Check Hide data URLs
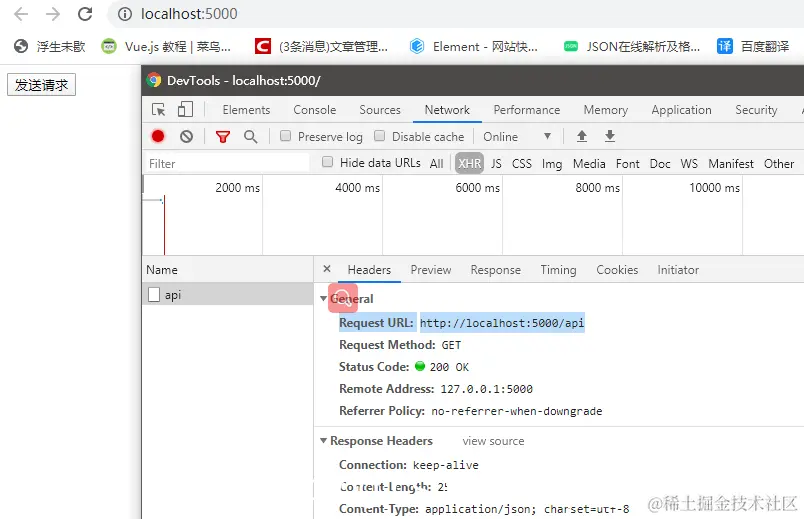 pos(327,162)
